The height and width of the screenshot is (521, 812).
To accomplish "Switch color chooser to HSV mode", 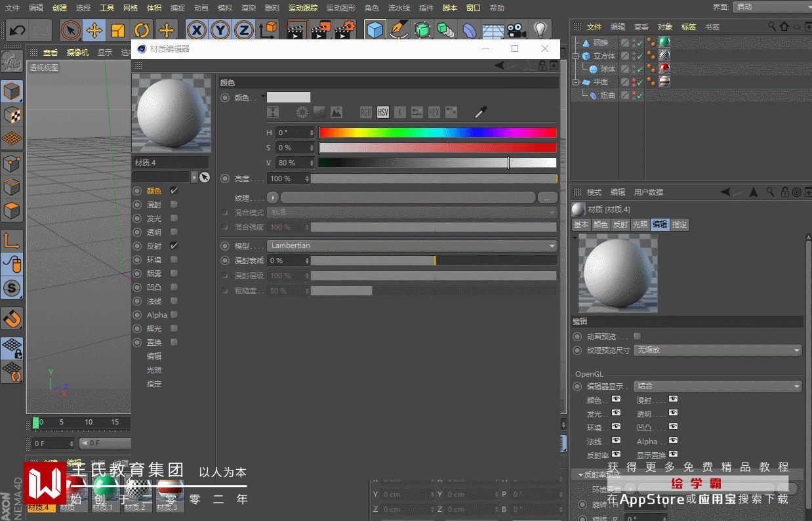I will point(383,113).
